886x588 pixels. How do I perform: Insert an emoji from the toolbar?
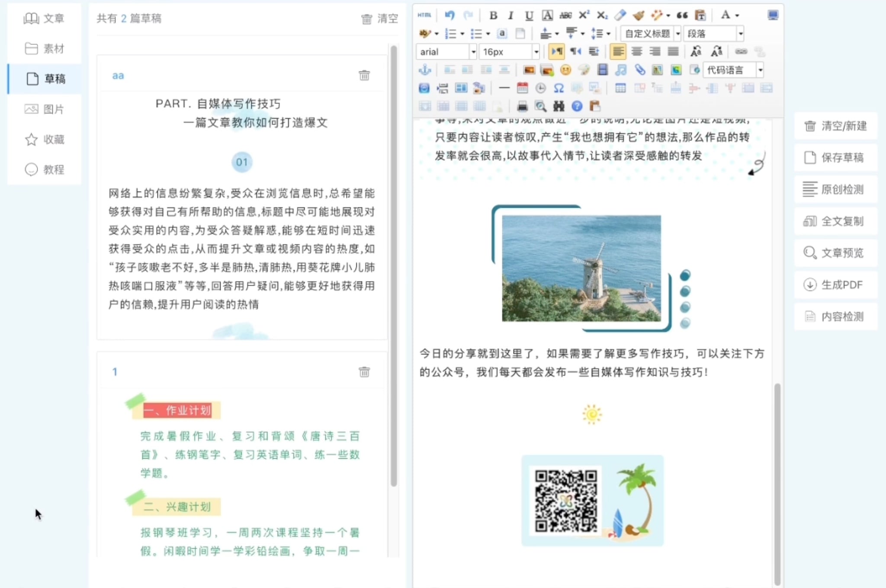pos(566,70)
